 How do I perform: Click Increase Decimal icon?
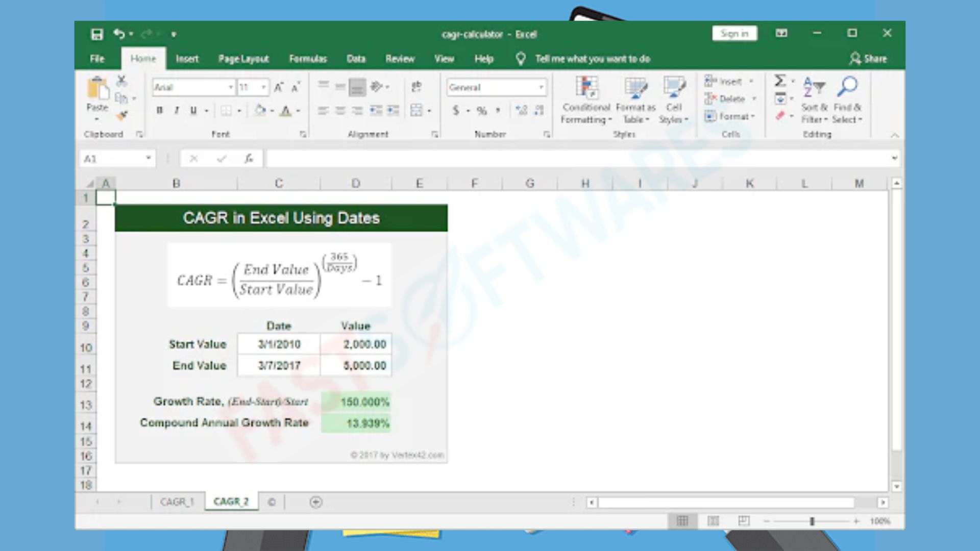tap(521, 110)
